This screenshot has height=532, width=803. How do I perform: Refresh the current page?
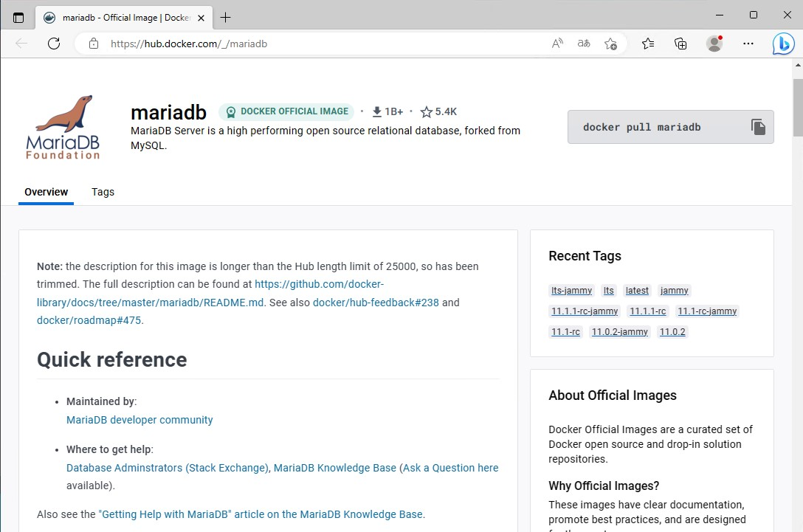pos(54,44)
